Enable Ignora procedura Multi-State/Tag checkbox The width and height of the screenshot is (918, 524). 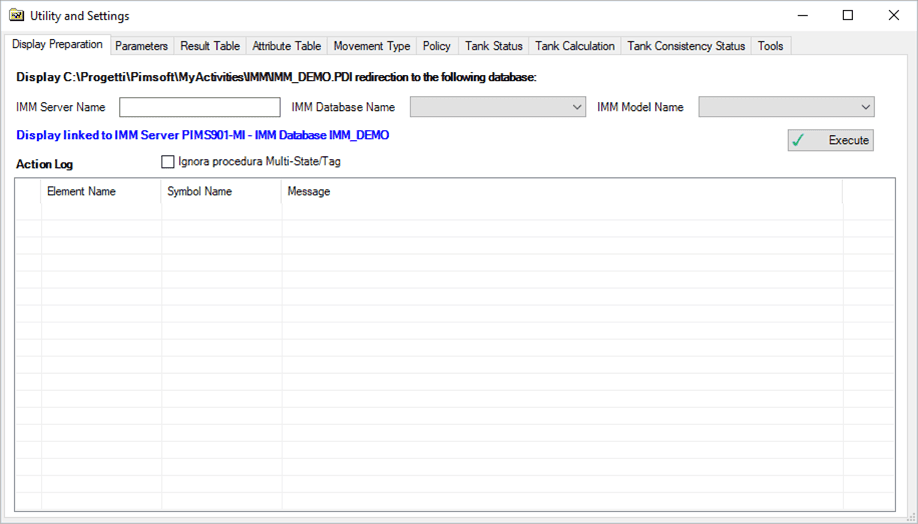click(168, 162)
